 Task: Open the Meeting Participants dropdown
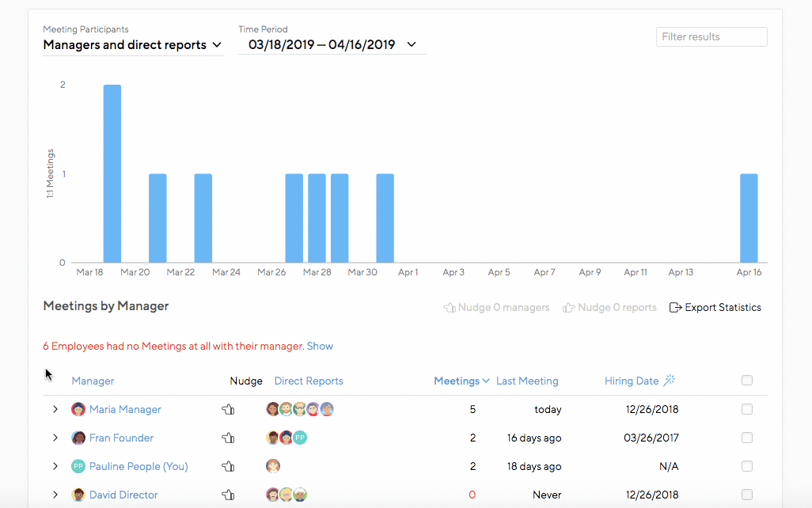[132, 45]
